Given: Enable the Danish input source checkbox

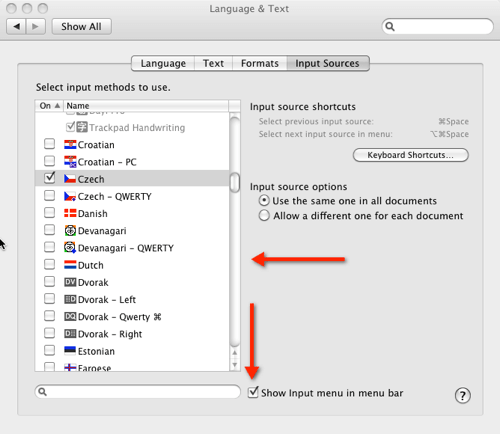Looking at the screenshot, I should point(50,213).
